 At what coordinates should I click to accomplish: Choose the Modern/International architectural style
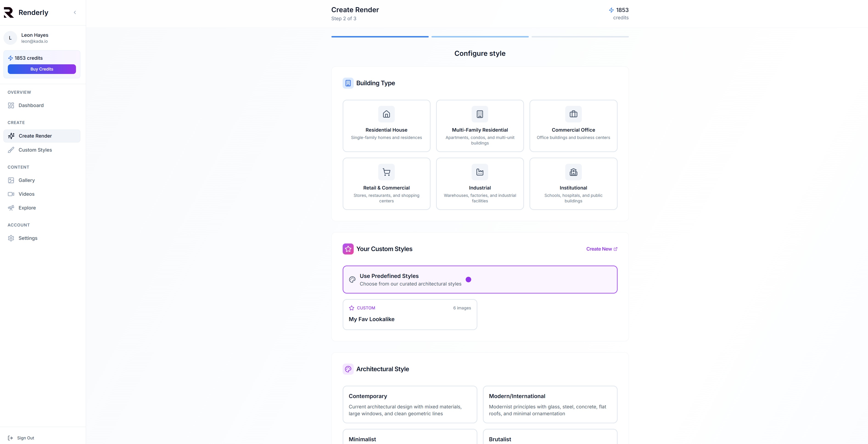[550, 404]
